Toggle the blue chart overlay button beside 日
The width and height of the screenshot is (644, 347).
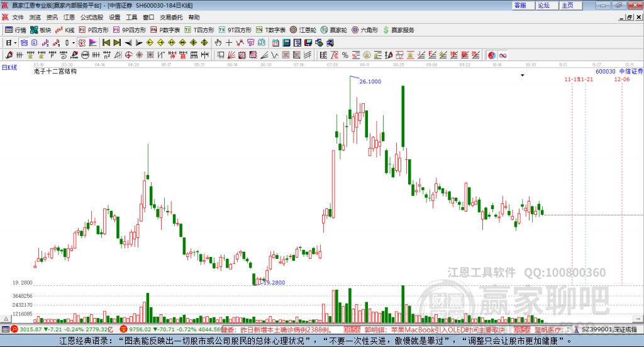pos(24,43)
